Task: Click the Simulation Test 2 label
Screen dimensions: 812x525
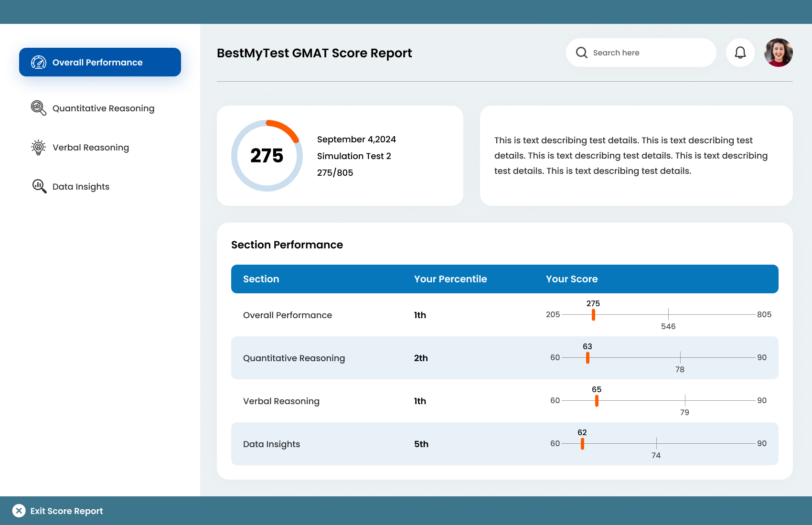Action: (x=354, y=156)
